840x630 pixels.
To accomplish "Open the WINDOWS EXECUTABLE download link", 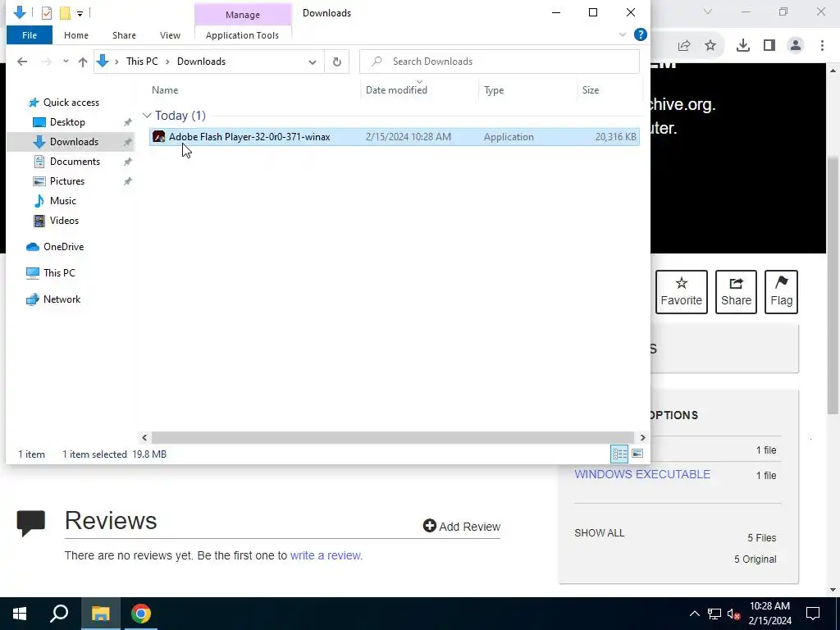I will [x=642, y=475].
